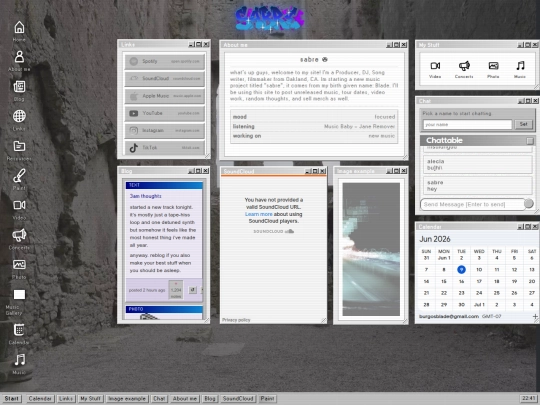
Task: Switch to Blog in the taskbar
Action: [210, 398]
